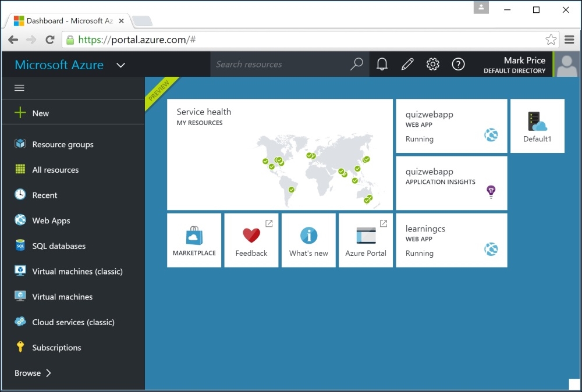Screen dimensions: 582x392
Task: Open the Default1 server tile
Action: point(537,126)
